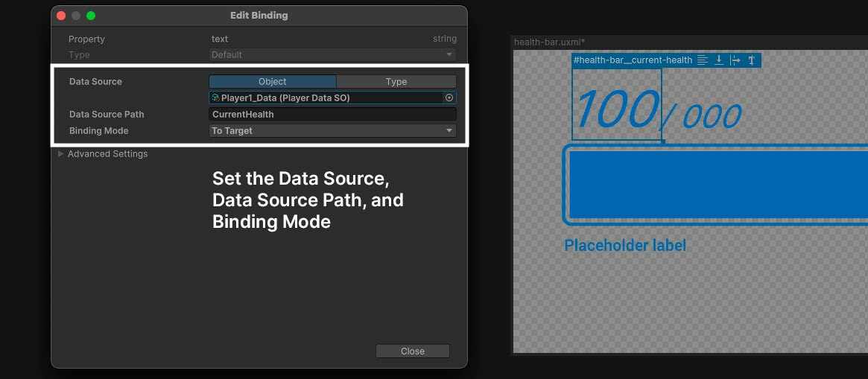Click the / 000 max health label
868x379 pixels.
pos(702,115)
